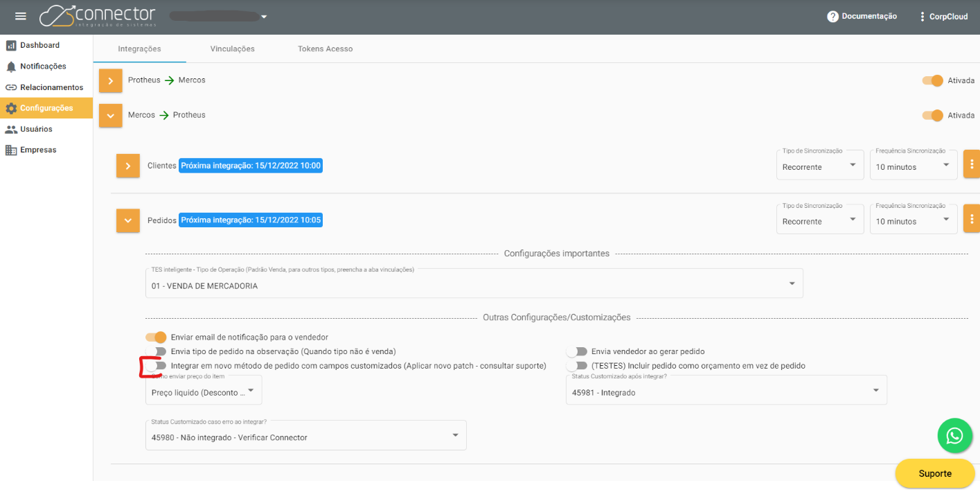Screen dimensions: 980x492
Task: Open Configurações in the sidebar
Action: point(46,108)
